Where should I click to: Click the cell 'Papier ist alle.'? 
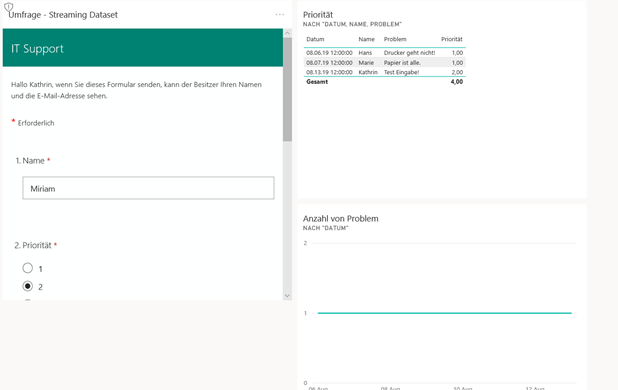click(402, 62)
